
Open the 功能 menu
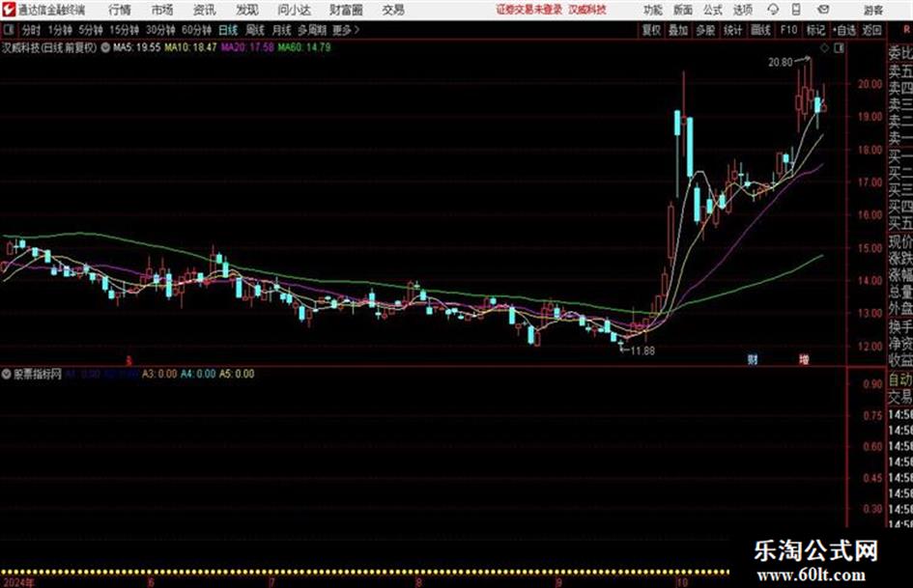click(x=653, y=10)
